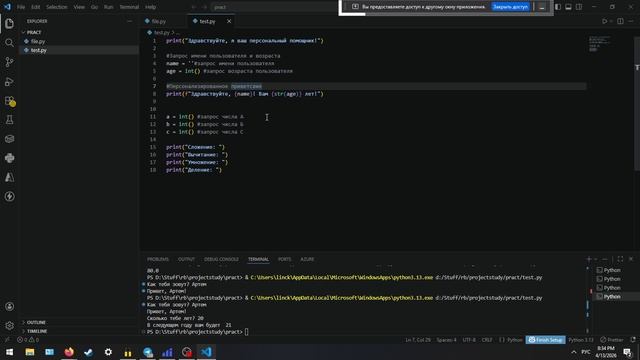Image resolution: width=640 pixels, height=360 pixels.
Task: Open Firefox from the taskbar
Action: (x=69, y=352)
